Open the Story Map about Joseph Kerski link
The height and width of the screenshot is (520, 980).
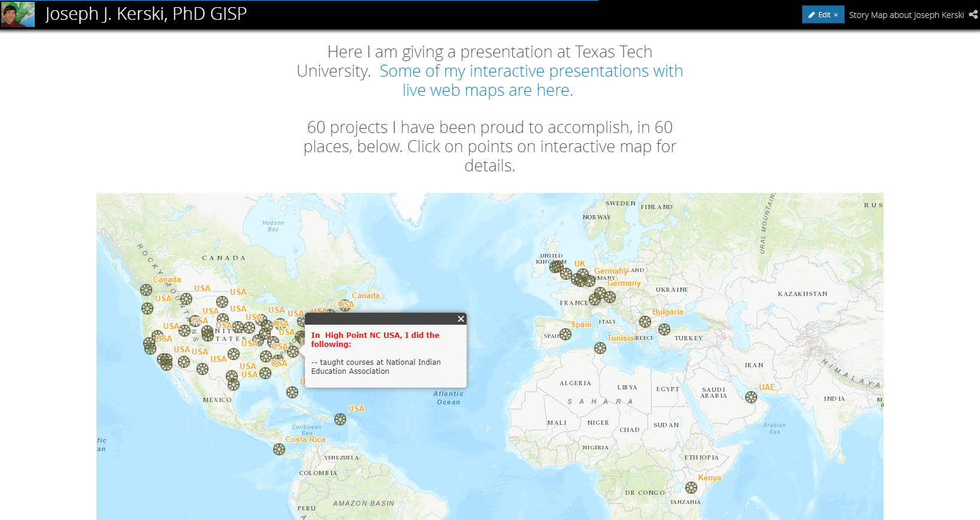tap(906, 15)
